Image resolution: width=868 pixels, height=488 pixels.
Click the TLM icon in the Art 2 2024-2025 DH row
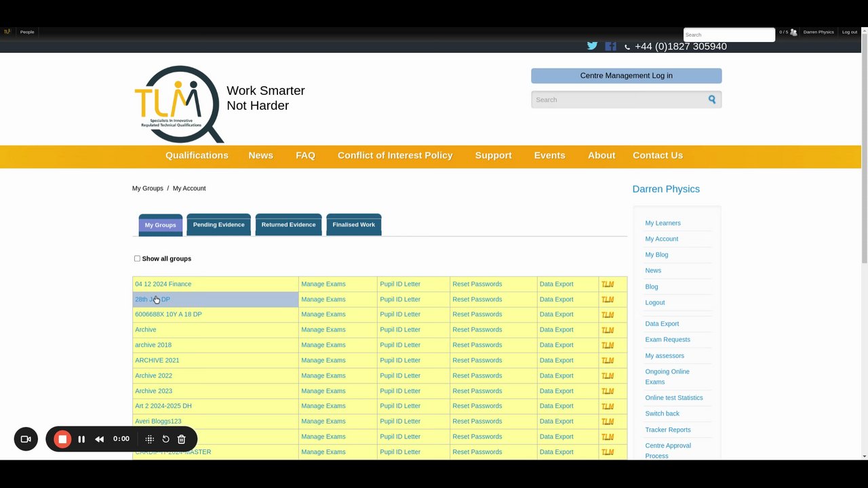[608, 406]
